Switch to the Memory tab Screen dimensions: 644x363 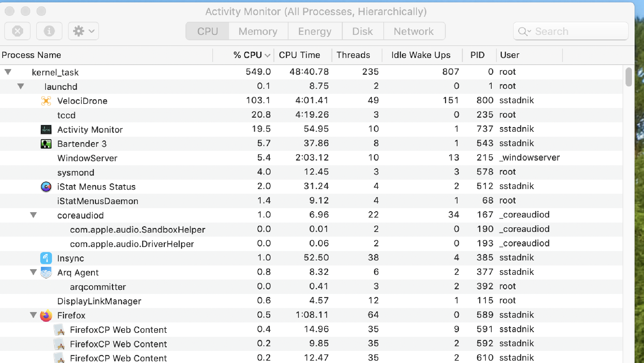coord(258,31)
